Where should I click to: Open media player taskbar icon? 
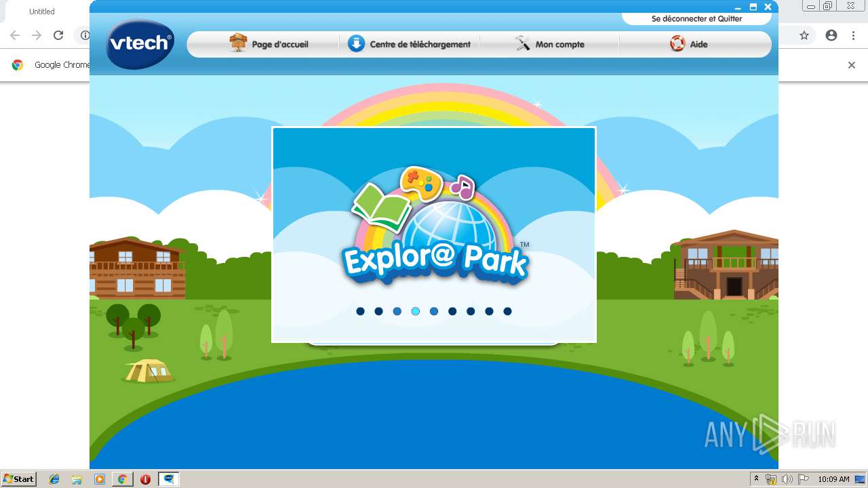tap(100, 479)
